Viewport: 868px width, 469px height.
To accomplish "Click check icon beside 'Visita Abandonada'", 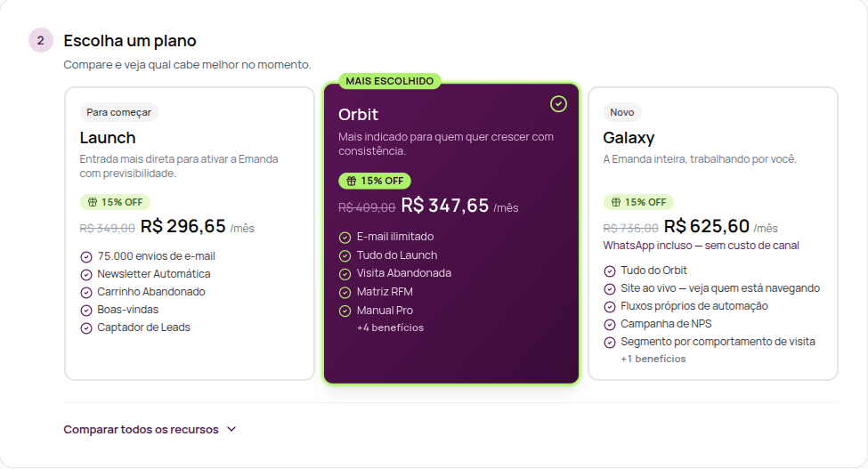I will [345, 274].
